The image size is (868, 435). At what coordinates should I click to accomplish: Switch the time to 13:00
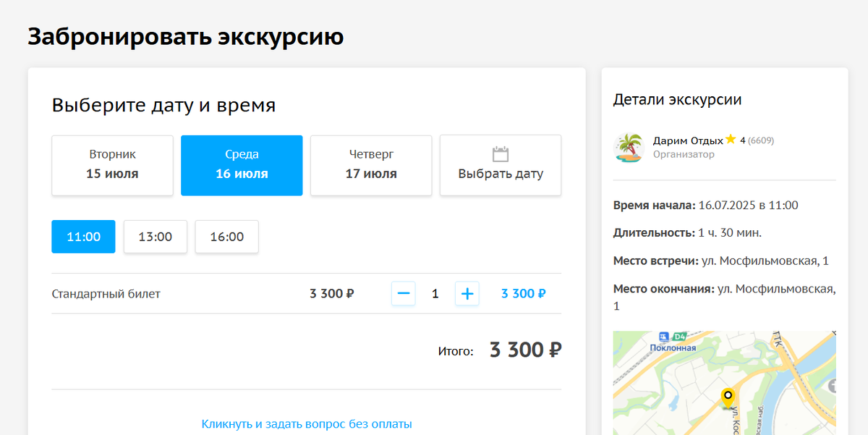[155, 236]
